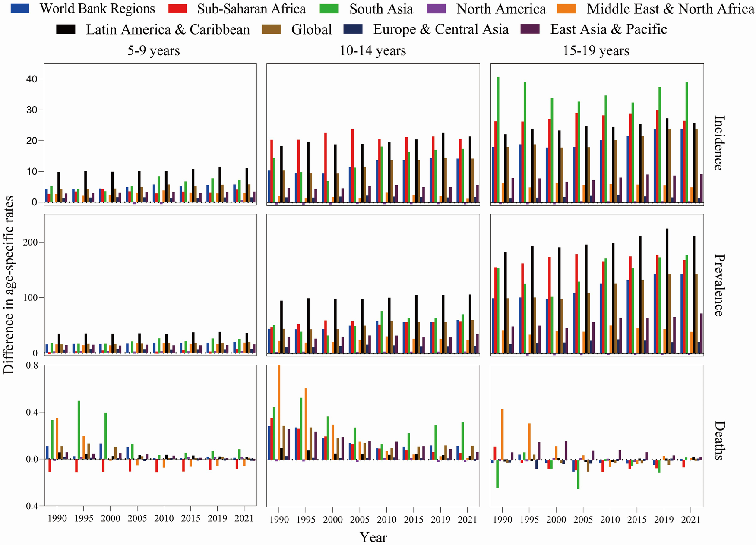Screen dimensions: 756x545
Task: Click the 'Global' legend text label
Action: pos(311,29)
